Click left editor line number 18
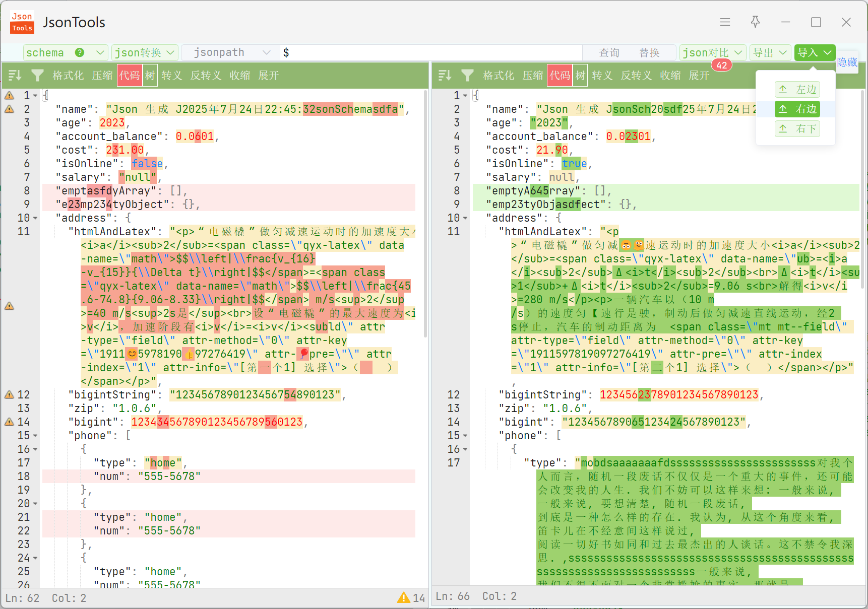Image resolution: width=868 pixels, height=609 pixels. tap(24, 476)
